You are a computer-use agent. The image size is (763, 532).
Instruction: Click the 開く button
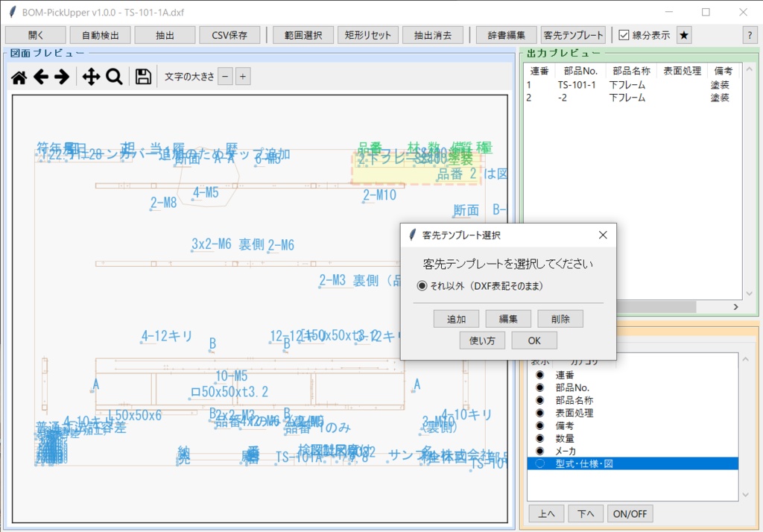36,35
